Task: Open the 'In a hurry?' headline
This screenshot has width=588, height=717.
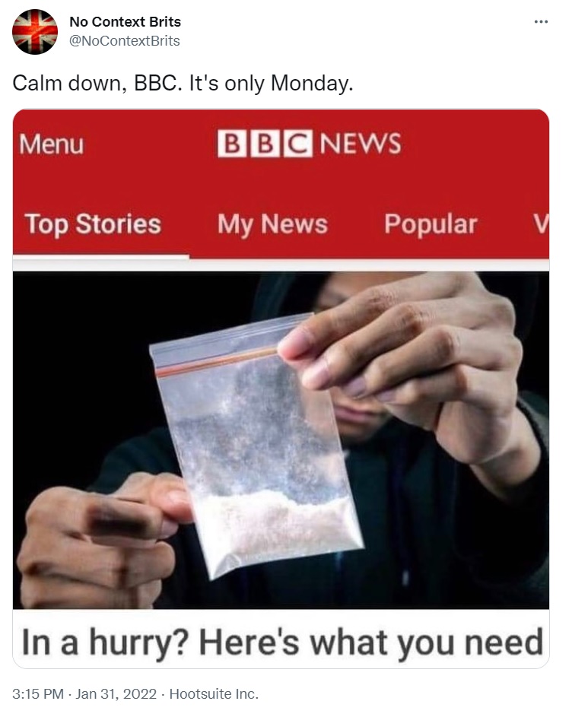Action: 282,642
